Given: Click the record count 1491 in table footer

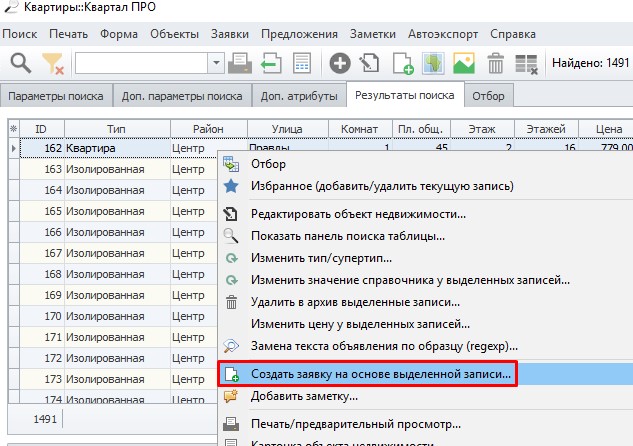Looking at the screenshot, I should (45, 419).
